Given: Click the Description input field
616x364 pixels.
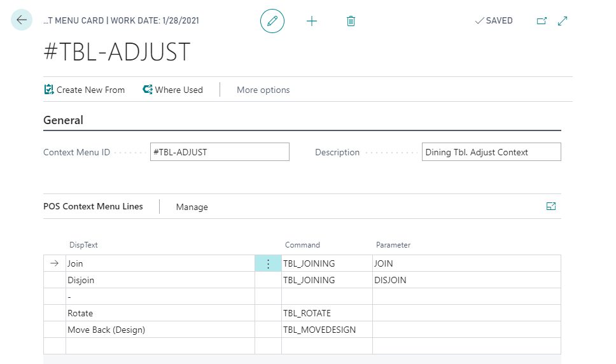Looking at the screenshot, I should click(x=491, y=152).
